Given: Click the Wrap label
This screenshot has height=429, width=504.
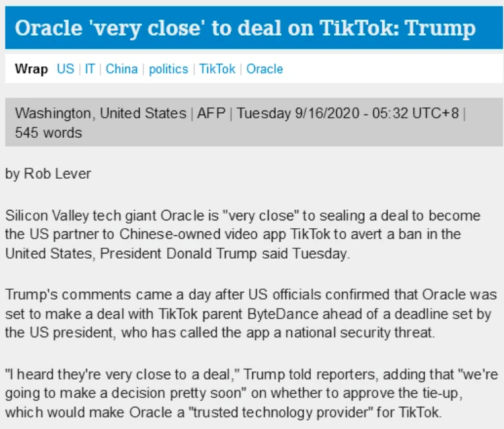Looking at the screenshot, I should 31,69.
